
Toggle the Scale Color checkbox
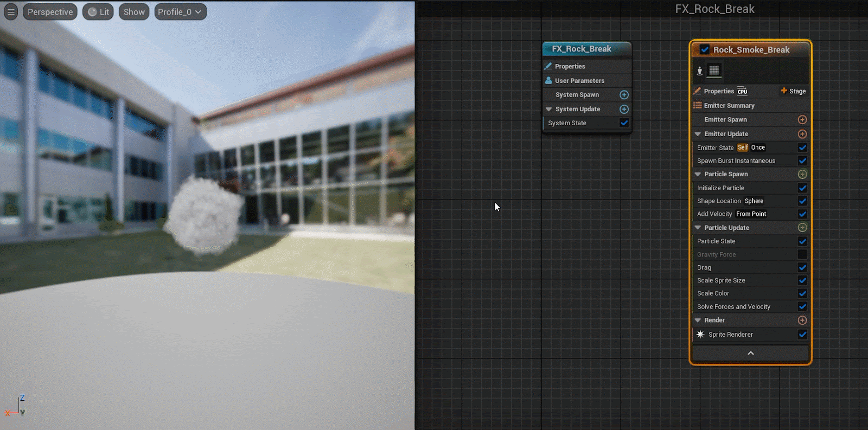(x=802, y=293)
